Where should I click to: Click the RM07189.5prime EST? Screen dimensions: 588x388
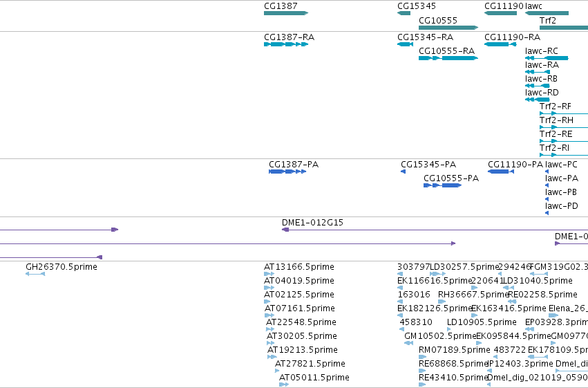click(x=423, y=357)
